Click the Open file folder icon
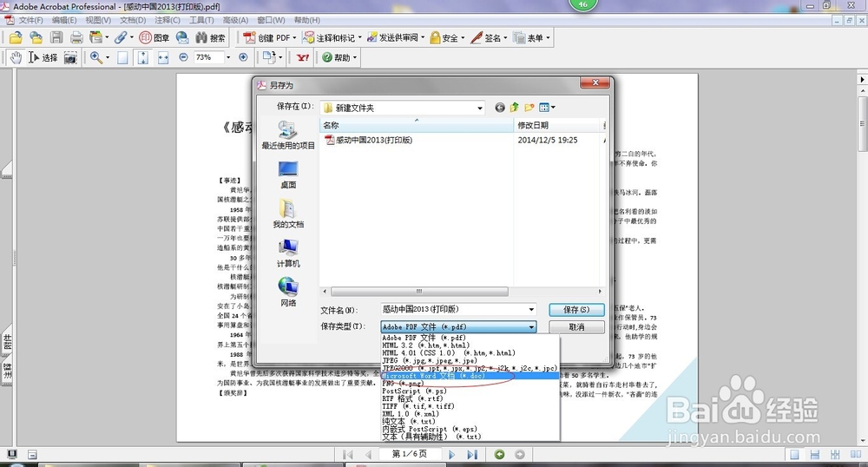868x467 pixels. pyautogui.click(x=16, y=37)
